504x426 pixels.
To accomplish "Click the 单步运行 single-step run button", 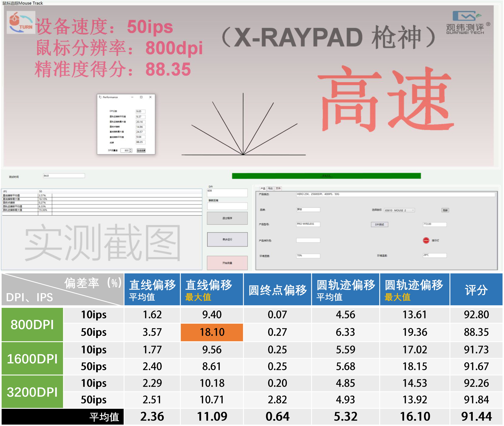I will (227, 239).
